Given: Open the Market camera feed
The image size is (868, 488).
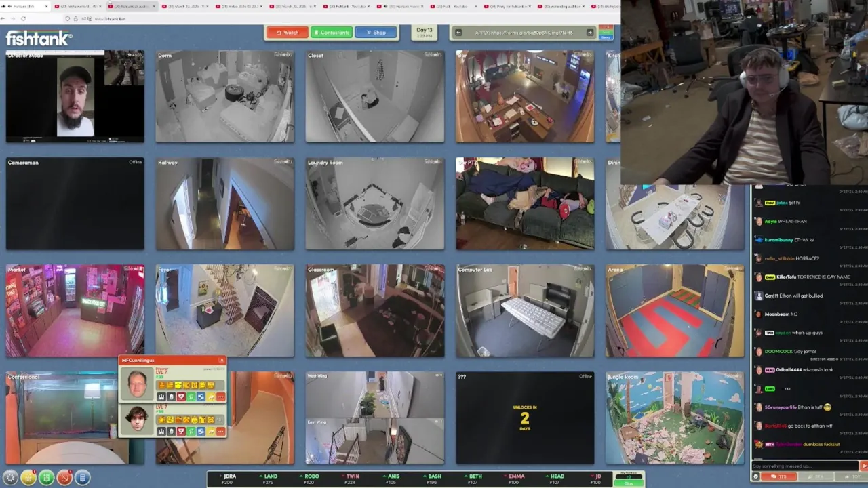Looking at the screenshot, I should pos(75,310).
